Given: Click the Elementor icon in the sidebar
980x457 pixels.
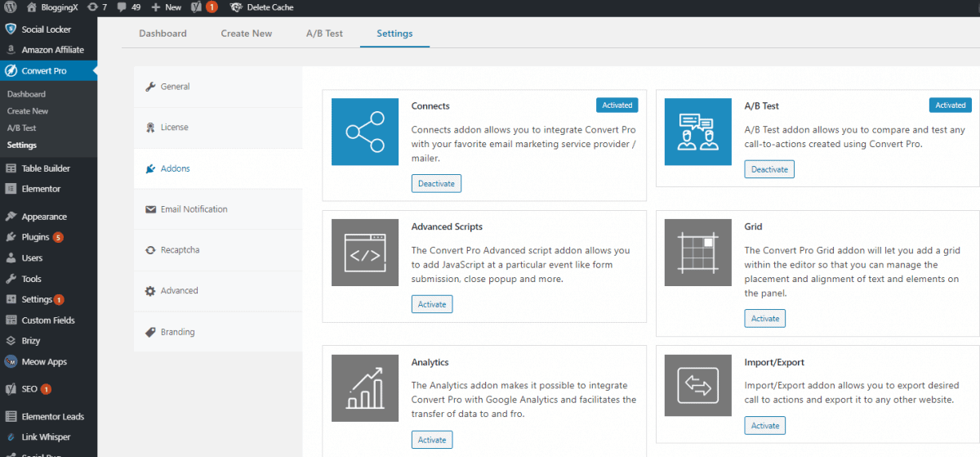Looking at the screenshot, I should [x=11, y=189].
